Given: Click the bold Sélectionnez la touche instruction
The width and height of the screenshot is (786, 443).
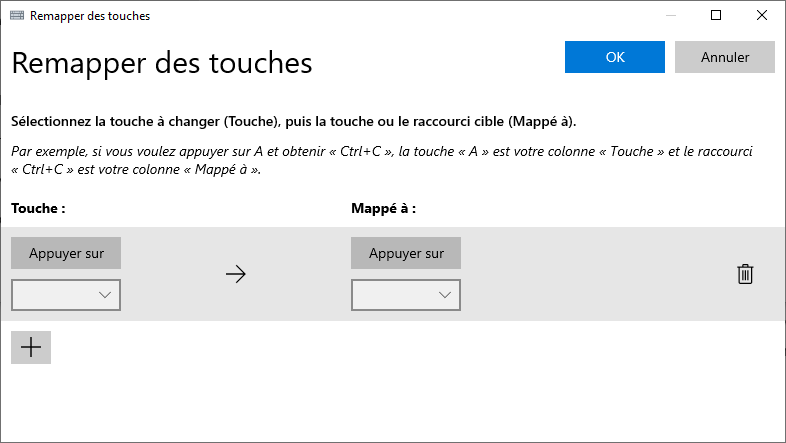Looking at the screenshot, I should (294, 122).
